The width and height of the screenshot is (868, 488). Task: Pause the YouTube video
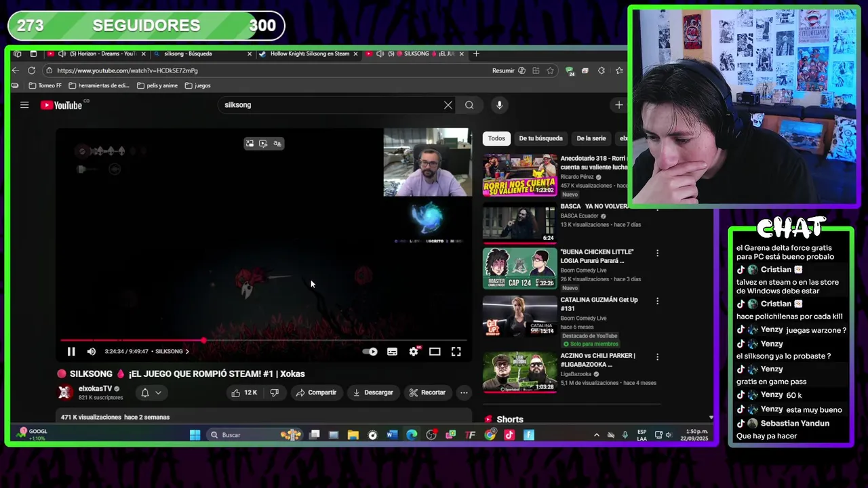(x=71, y=351)
